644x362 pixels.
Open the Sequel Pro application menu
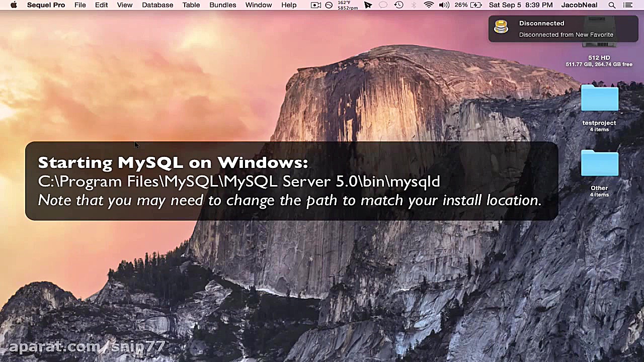point(46,5)
